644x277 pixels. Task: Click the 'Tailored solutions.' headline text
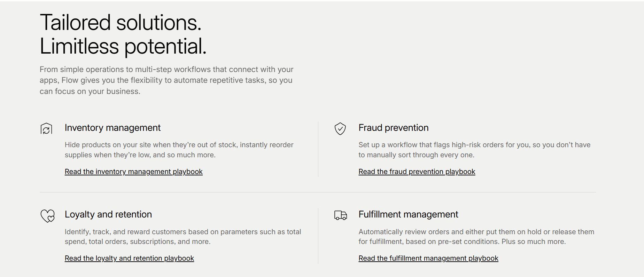coord(121,23)
